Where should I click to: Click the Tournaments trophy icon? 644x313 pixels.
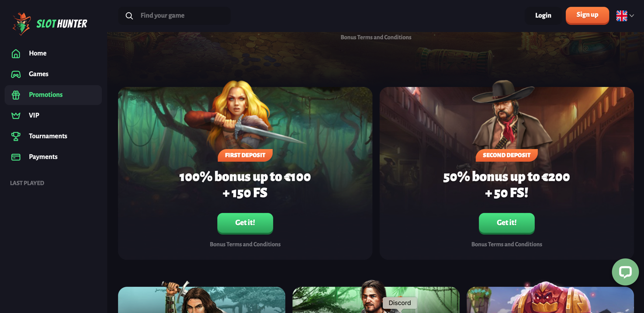click(16, 136)
